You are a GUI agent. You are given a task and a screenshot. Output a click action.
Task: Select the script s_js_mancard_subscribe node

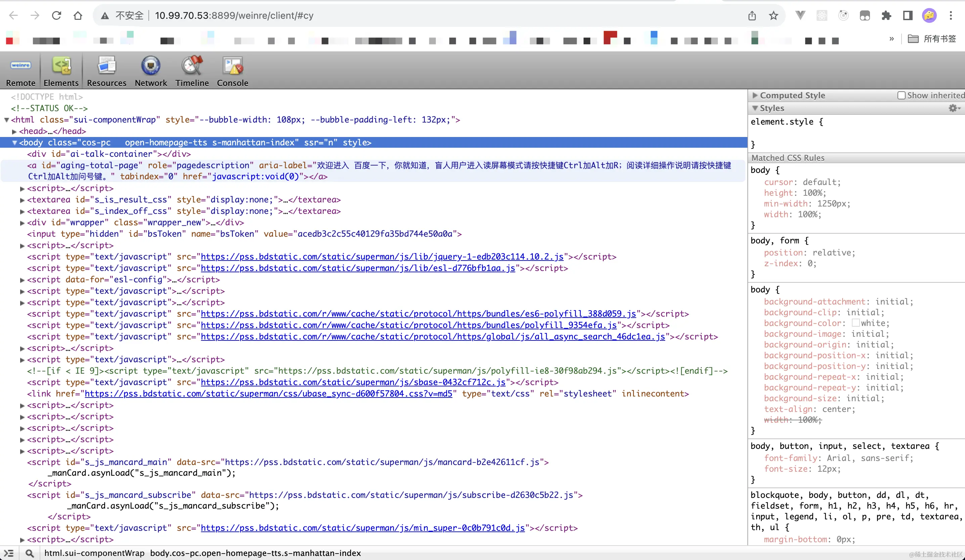click(305, 495)
